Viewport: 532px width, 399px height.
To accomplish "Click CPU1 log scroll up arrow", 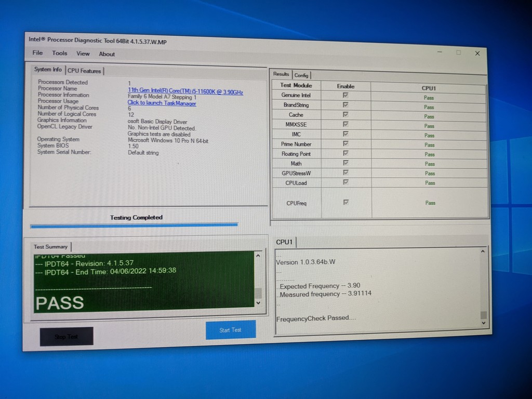I will (x=483, y=251).
